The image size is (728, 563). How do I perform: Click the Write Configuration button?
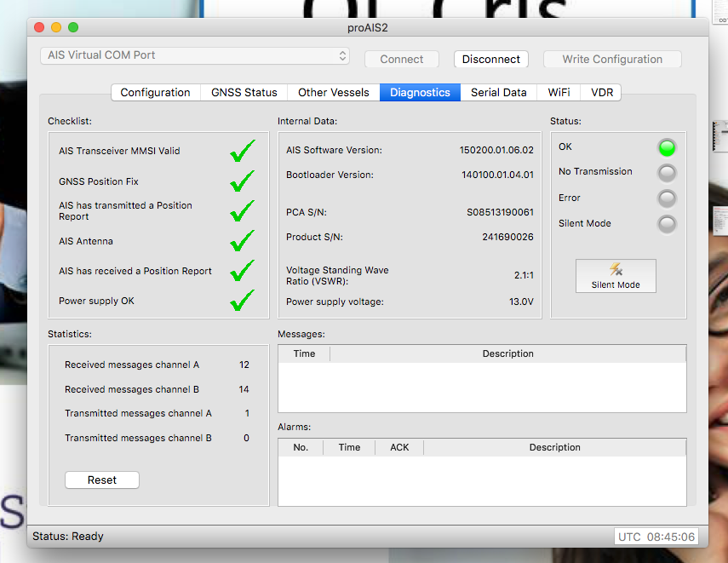tap(612, 60)
